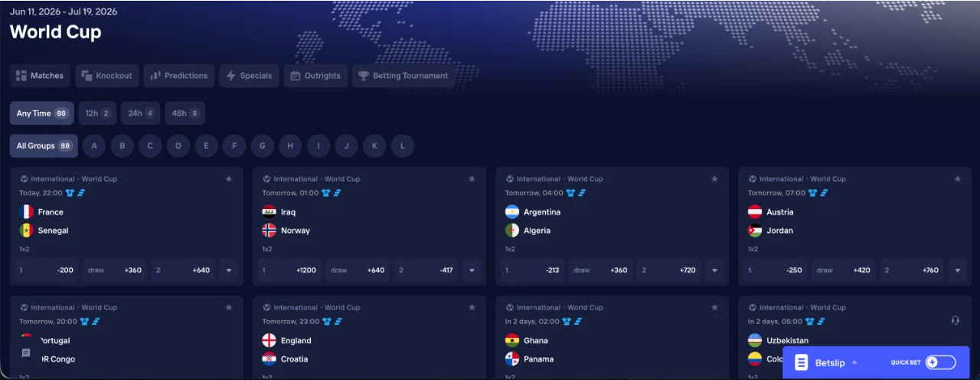Expand more markets for France vs Senegal
The height and width of the screenshot is (380, 980).
point(229,270)
